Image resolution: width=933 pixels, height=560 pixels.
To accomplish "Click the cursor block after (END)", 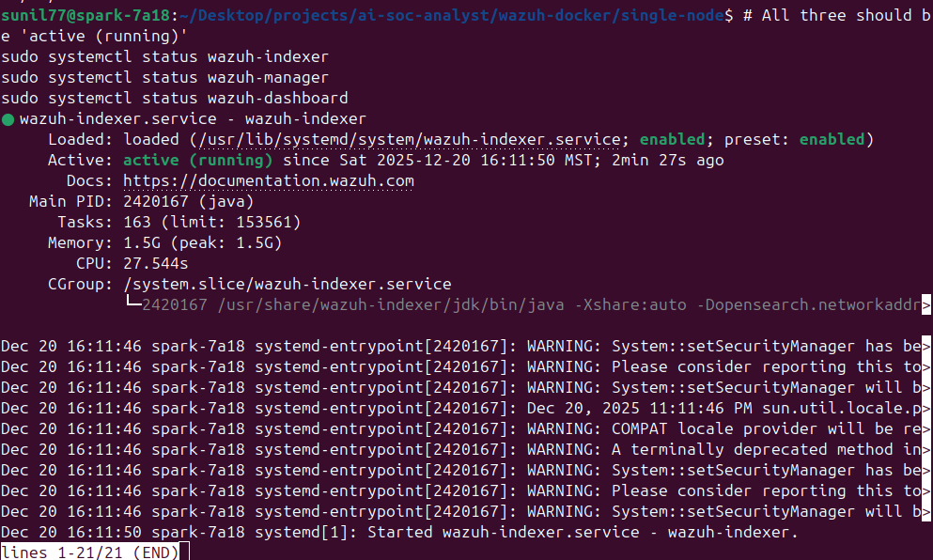I will coord(184,552).
